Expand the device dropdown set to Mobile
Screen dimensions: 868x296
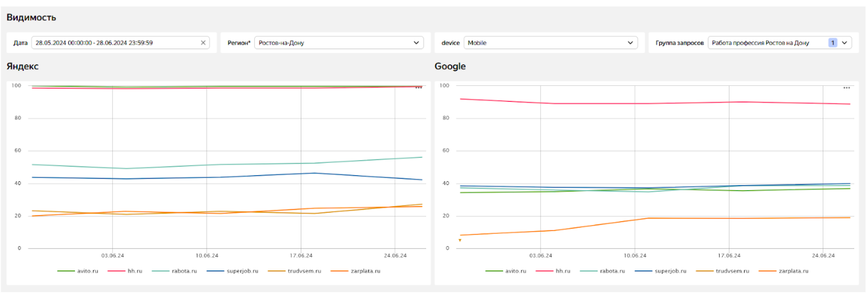[x=550, y=43]
